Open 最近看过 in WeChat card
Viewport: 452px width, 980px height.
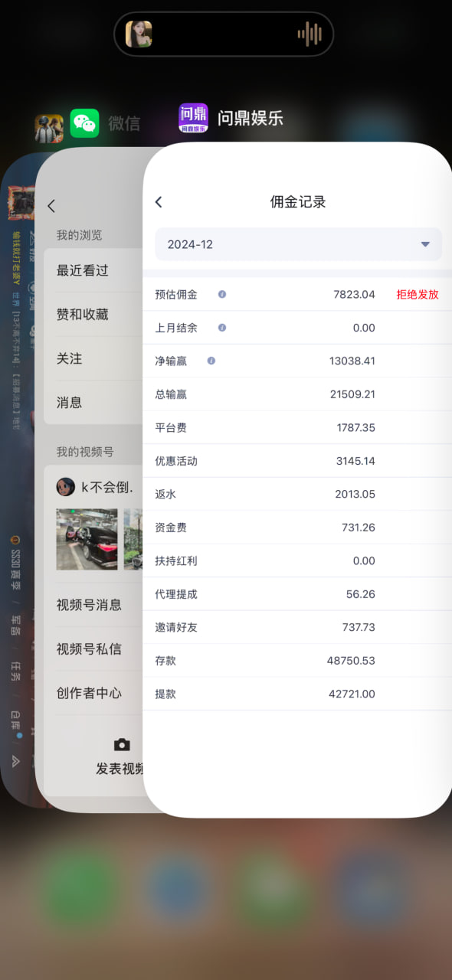[93, 270]
